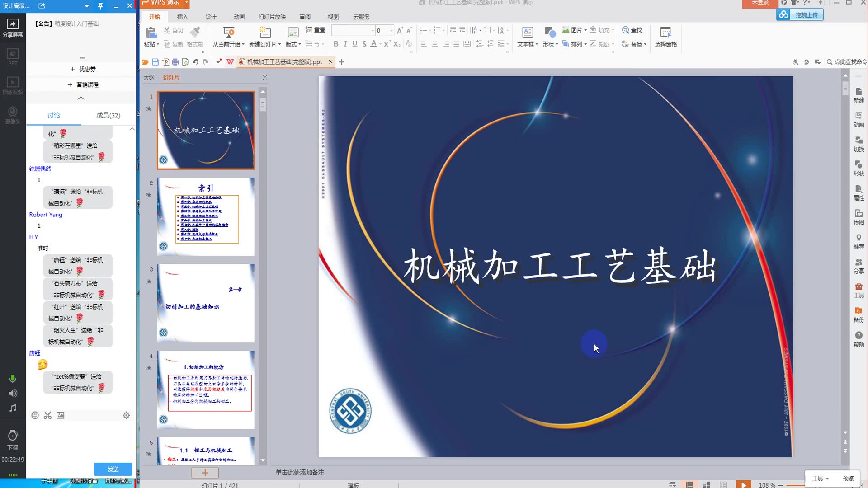868x488 pixels.
Task: Toggle align left paragraph button
Action: click(x=424, y=44)
